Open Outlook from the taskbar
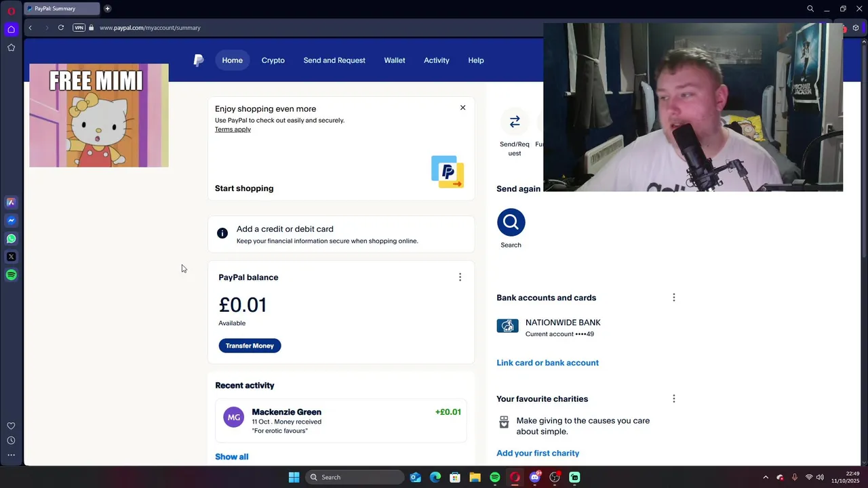868x488 pixels. (416, 477)
